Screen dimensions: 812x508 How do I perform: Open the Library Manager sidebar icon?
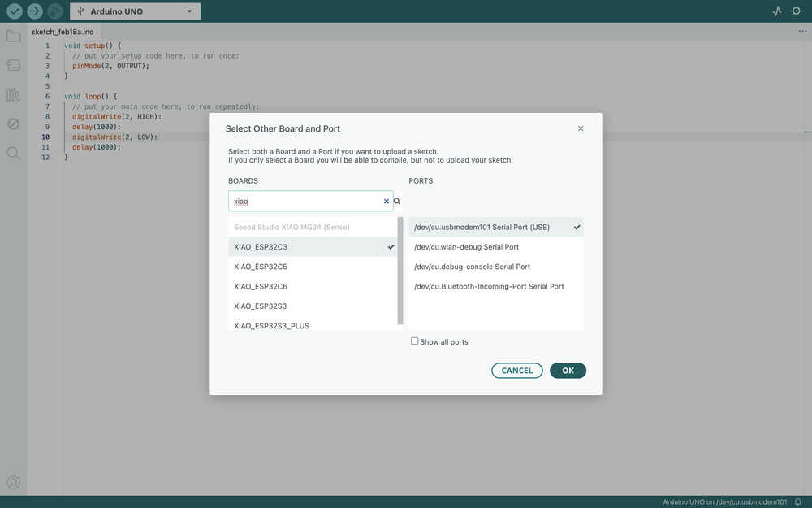coord(14,94)
